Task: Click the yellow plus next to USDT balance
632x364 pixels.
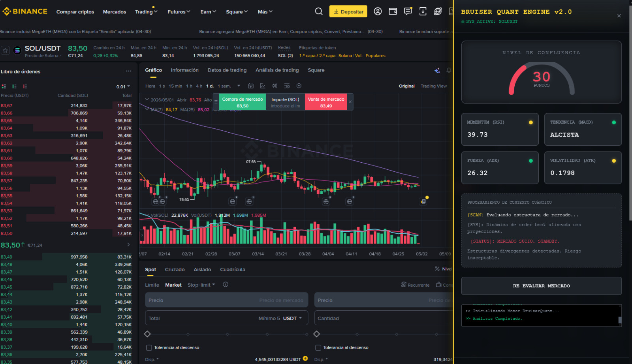Action: 305,359
